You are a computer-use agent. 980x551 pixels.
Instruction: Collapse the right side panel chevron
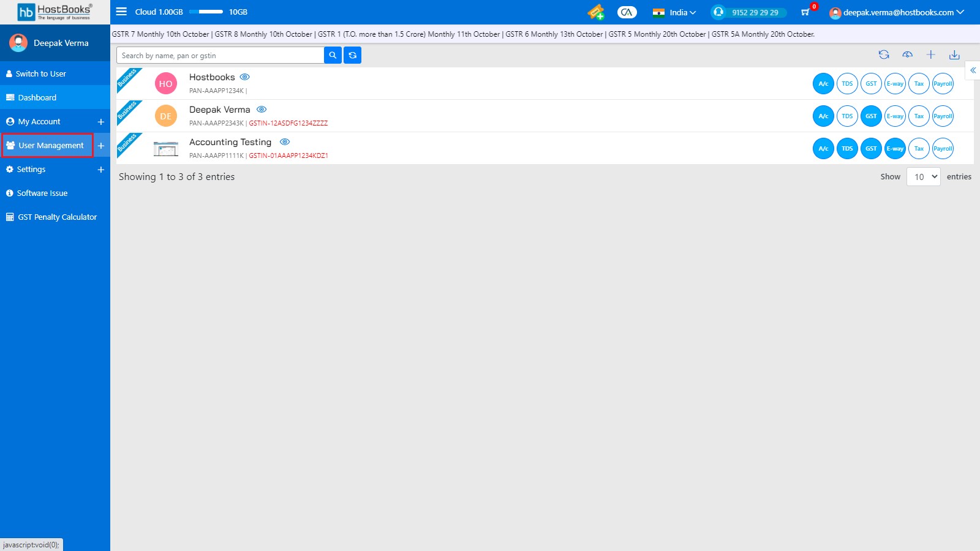tap(973, 70)
